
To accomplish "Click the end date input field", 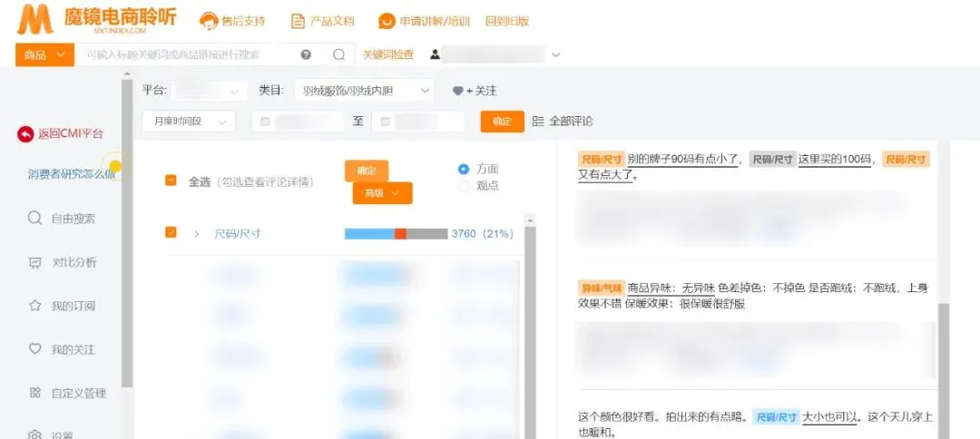I will [418, 122].
